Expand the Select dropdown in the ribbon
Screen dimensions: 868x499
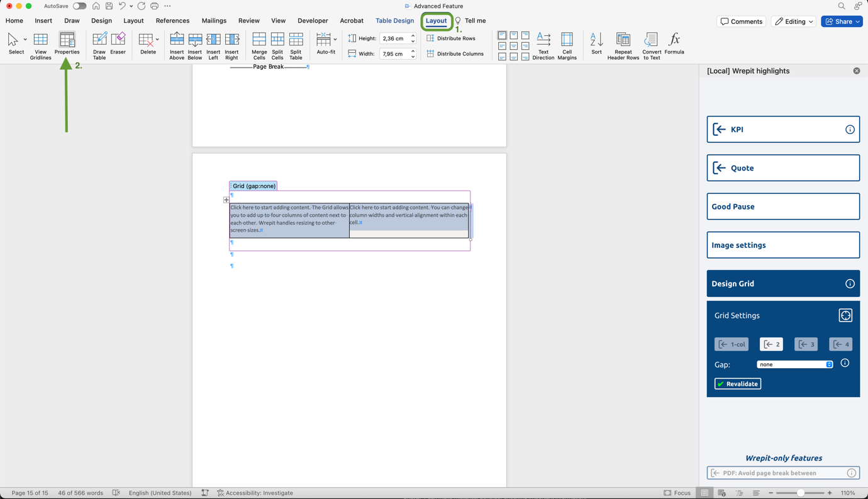click(x=25, y=40)
